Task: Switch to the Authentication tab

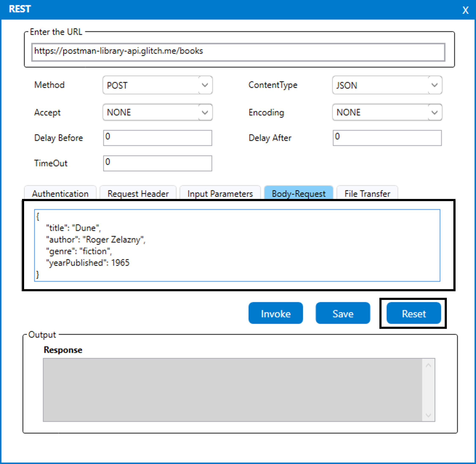Action: (x=60, y=194)
